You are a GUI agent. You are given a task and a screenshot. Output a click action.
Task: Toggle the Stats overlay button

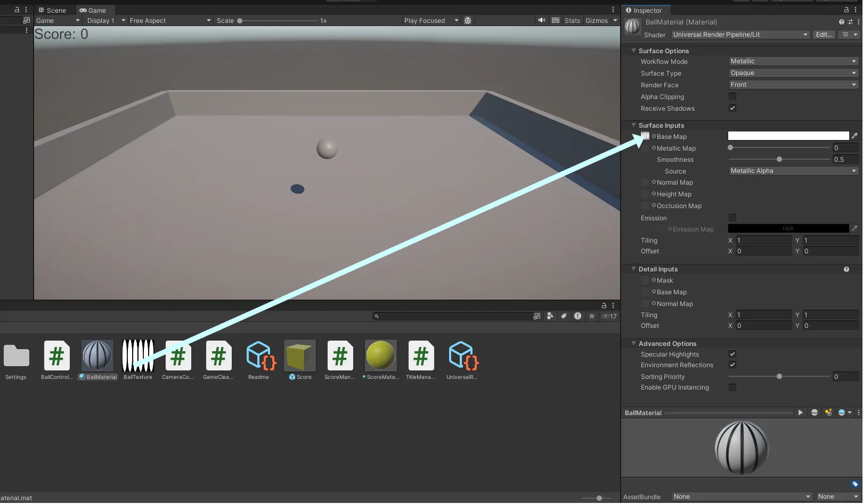pos(572,20)
